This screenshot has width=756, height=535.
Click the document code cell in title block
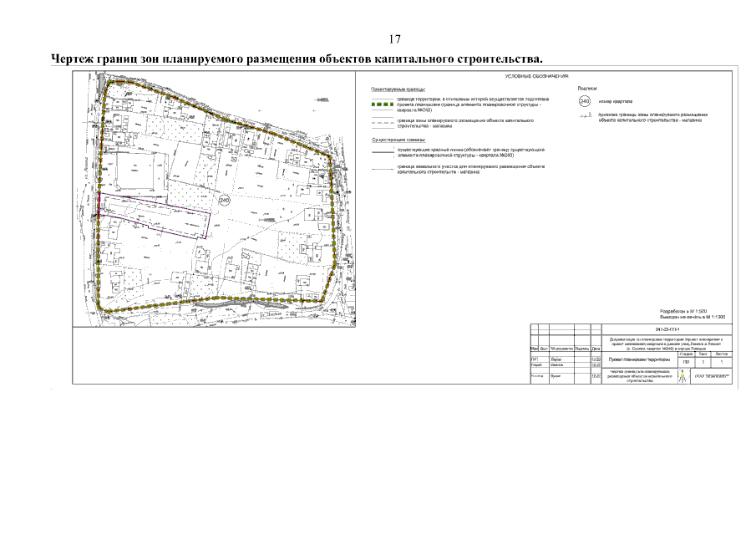tap(668, 330)
